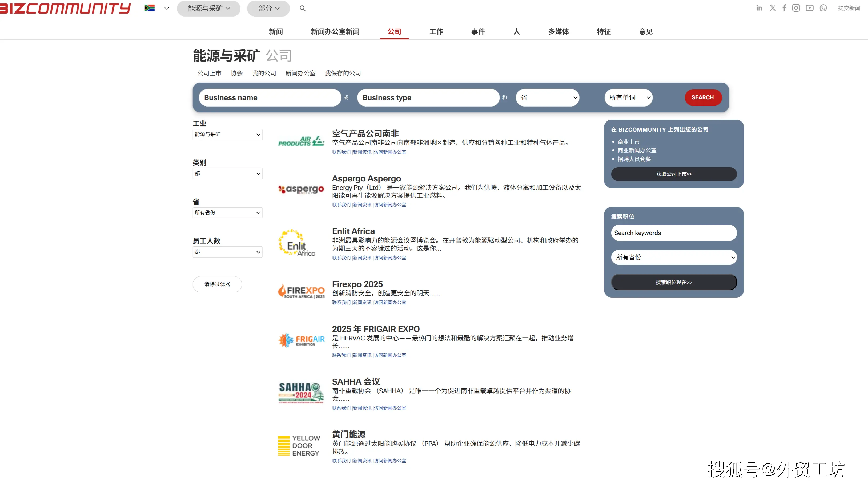Open the 公司上市 sub-tab
Screen dimensions: 868x488
(209, 73)
